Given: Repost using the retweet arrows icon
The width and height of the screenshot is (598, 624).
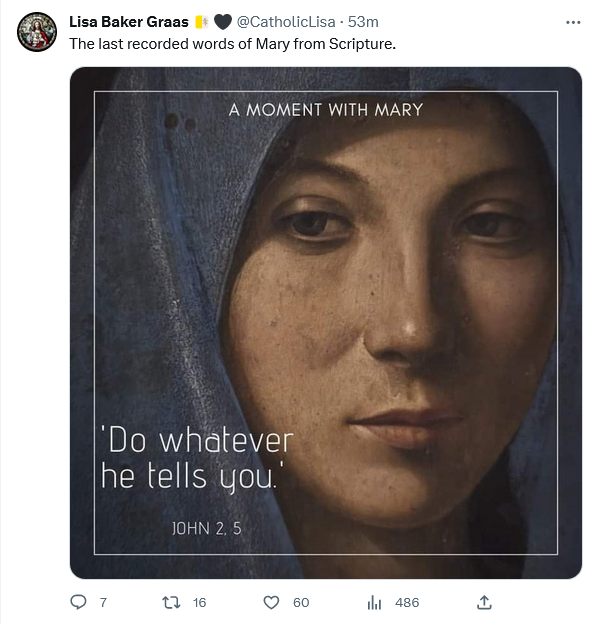Looking at the screenshot, I should 171,603.
